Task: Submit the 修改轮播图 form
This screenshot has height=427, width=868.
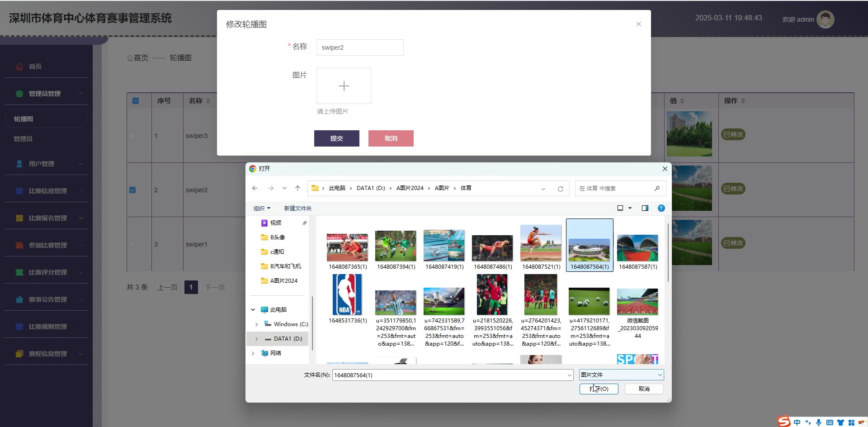Action: (x=337, y=138)
